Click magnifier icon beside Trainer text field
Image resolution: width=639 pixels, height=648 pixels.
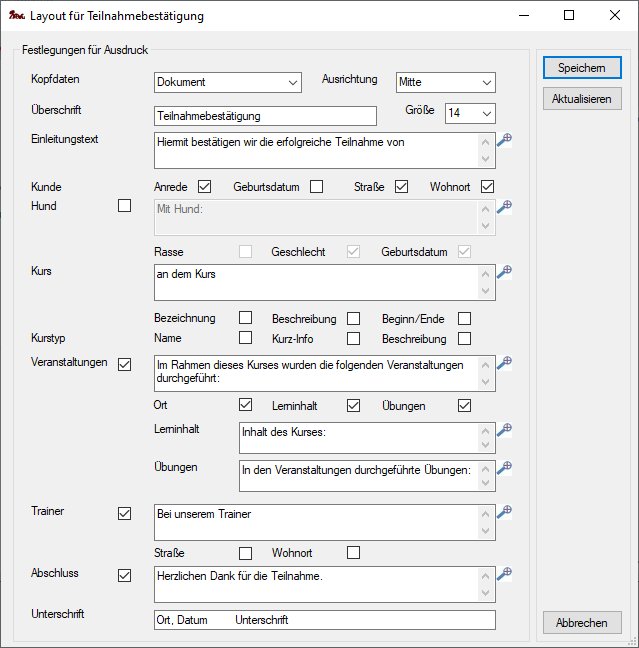click(x=505, y=511)
